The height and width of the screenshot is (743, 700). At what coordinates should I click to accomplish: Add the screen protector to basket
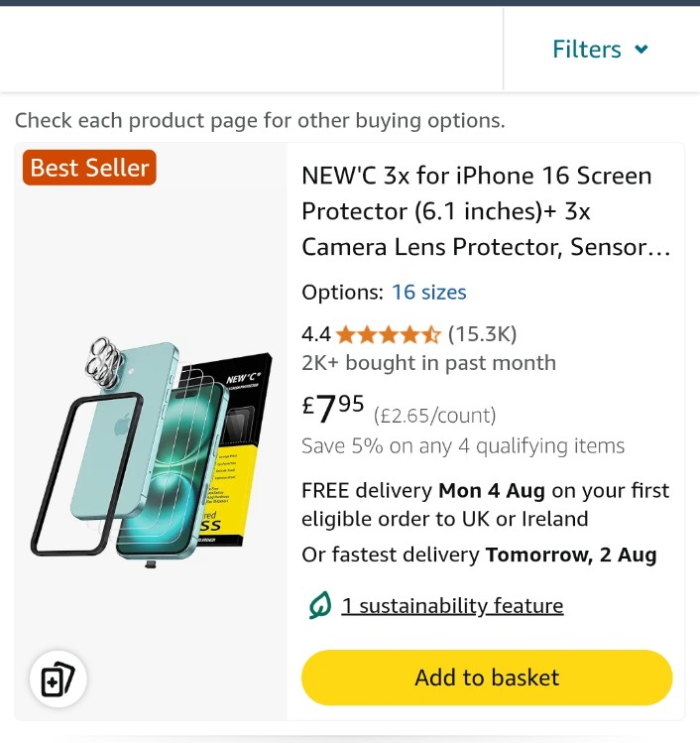487,678
